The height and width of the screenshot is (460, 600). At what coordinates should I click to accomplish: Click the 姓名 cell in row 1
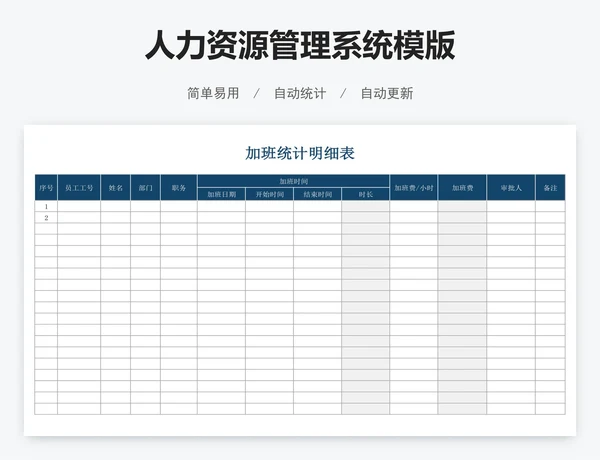click(116, 206)
